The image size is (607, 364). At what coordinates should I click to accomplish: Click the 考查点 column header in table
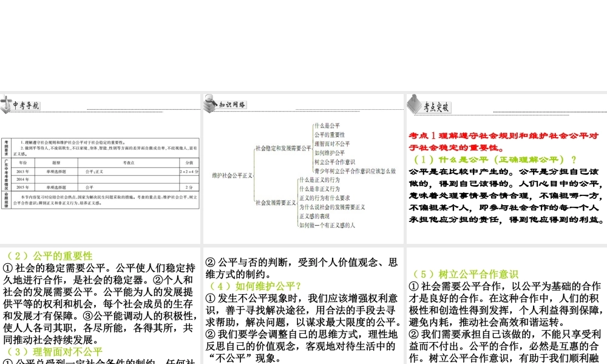129,163
